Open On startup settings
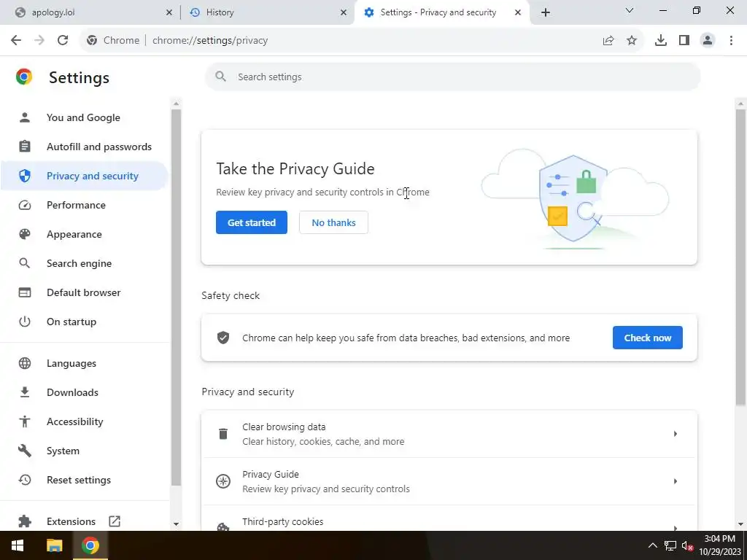The width and height of the screenshot is (747, 560). (83, 322)
